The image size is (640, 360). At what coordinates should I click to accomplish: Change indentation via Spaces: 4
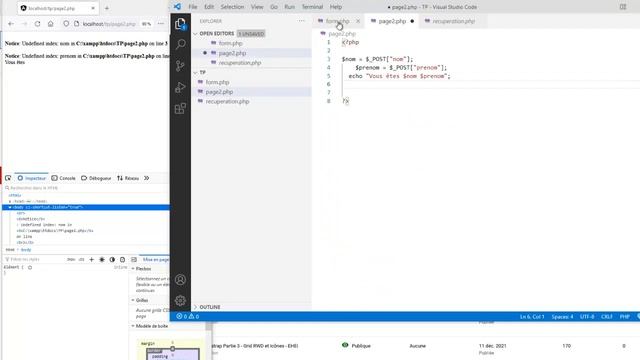pos(562,317)
